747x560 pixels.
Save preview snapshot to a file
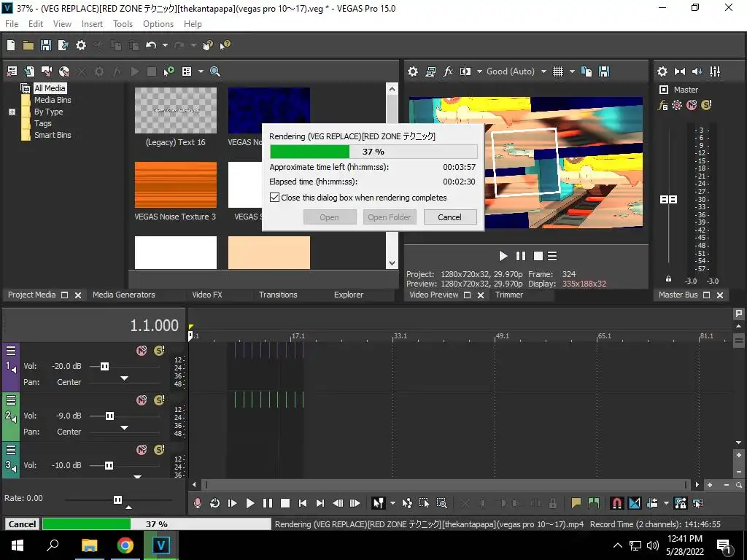tap(604, 71)
